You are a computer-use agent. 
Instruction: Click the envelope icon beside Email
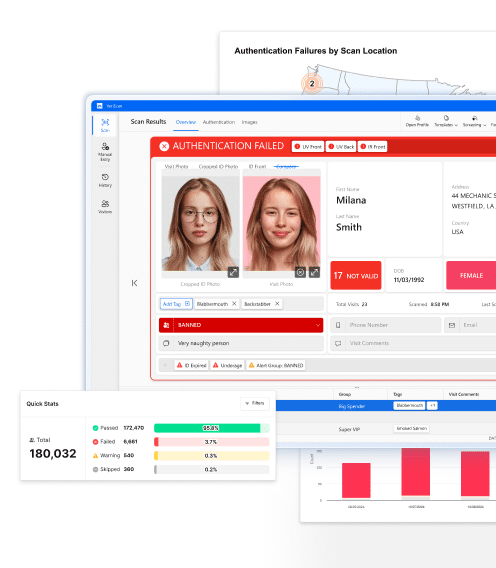pyautogui.click(x=452, y=325)
